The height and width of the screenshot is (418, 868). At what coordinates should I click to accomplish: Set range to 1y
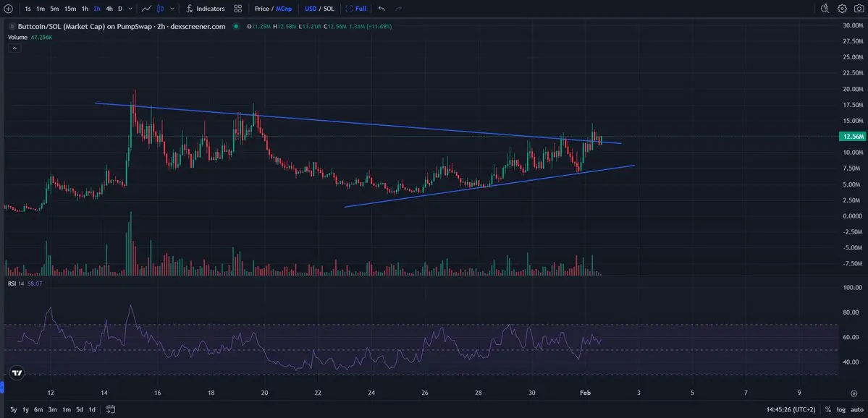click(x=25, y=410)
